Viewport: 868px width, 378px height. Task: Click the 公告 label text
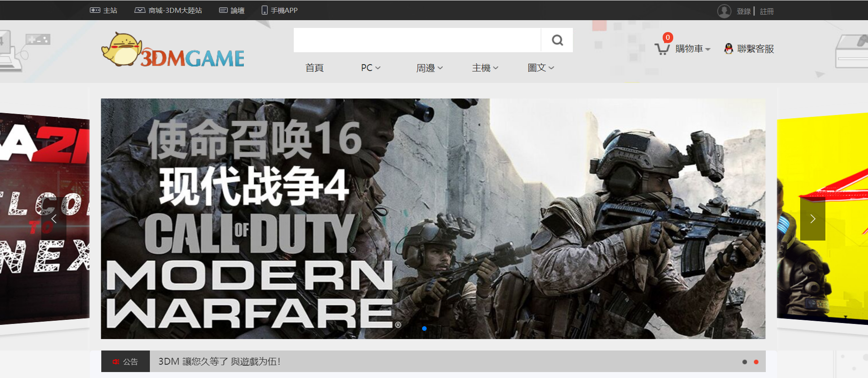[x=130, y=362]
